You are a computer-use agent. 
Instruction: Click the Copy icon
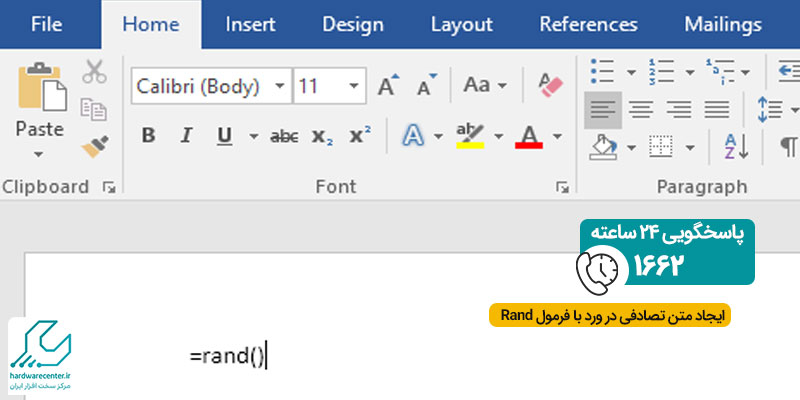(x=94, y=110)
